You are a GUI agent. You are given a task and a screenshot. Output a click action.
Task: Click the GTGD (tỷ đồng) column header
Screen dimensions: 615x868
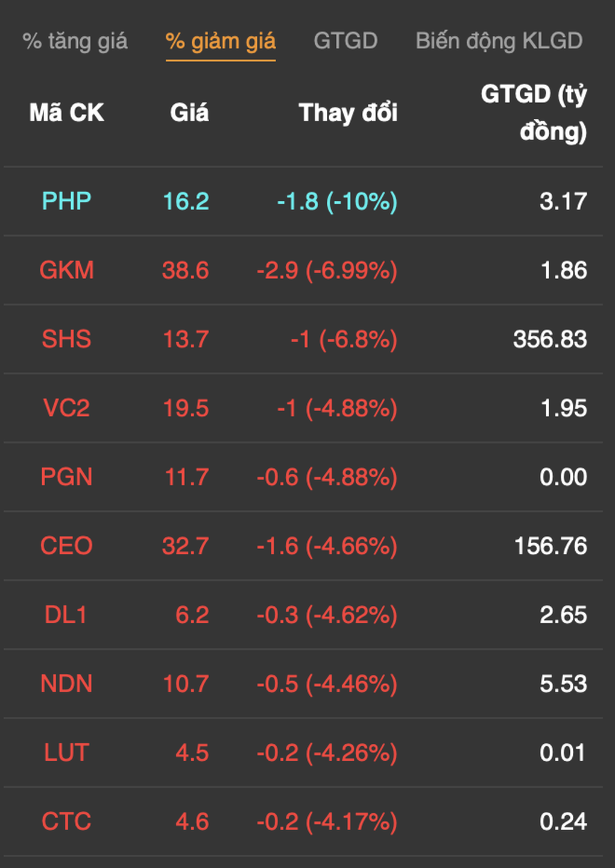pos(534,113)
